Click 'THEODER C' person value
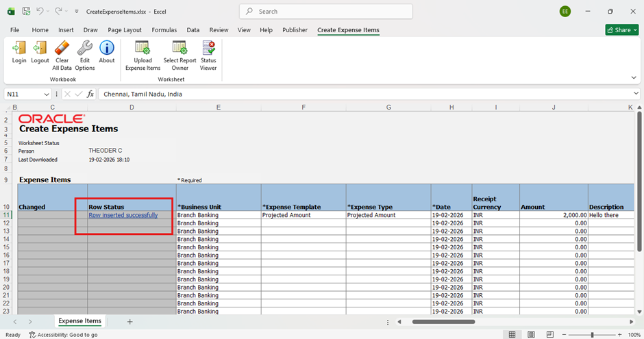Viewport: 644px width, 339px height. point(105,151)
